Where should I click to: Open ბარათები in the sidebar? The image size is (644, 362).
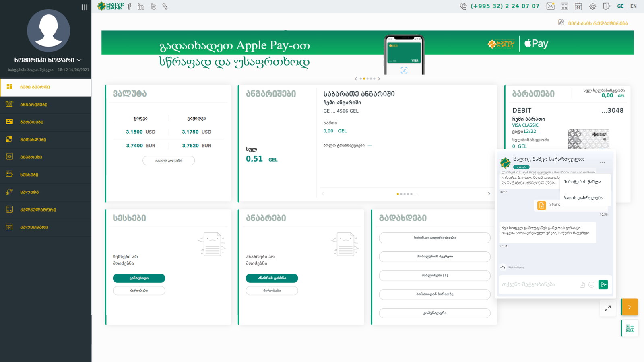pyautogui.click(x=45, y=122)
